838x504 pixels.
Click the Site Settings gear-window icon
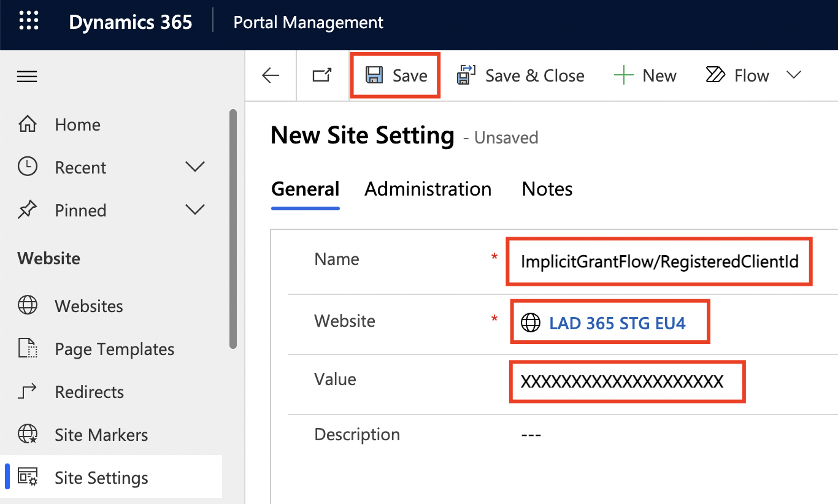tap(28, 477)
